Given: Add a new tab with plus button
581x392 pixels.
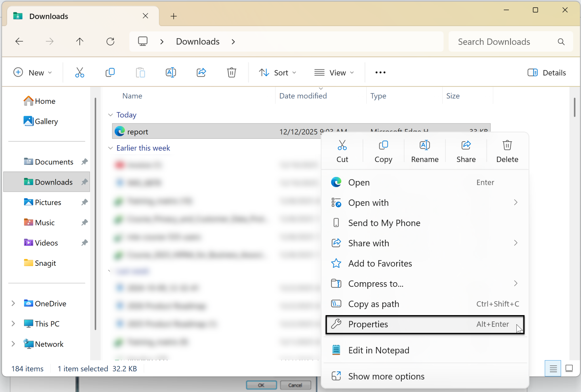Looking at the screenshot, I should click(x=174, y=16).
